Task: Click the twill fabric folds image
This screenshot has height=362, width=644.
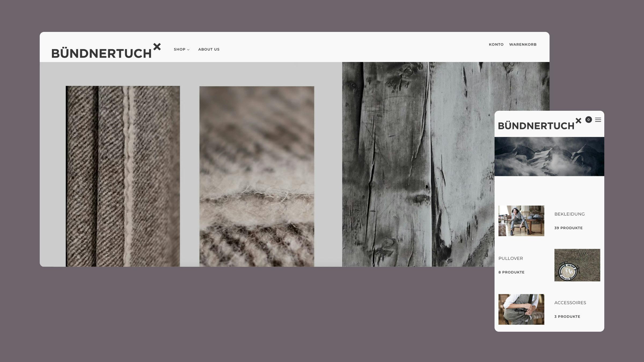Action: click(123, 176)
